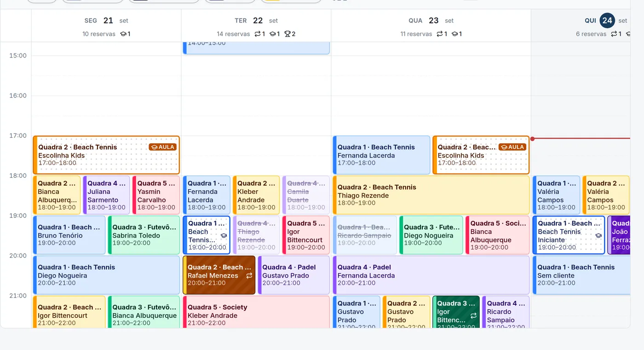Image resolution: width=644 pixels, height=350 pixels.
Task: Select the QUA 23 day header
Action: (x=431, y=26)
